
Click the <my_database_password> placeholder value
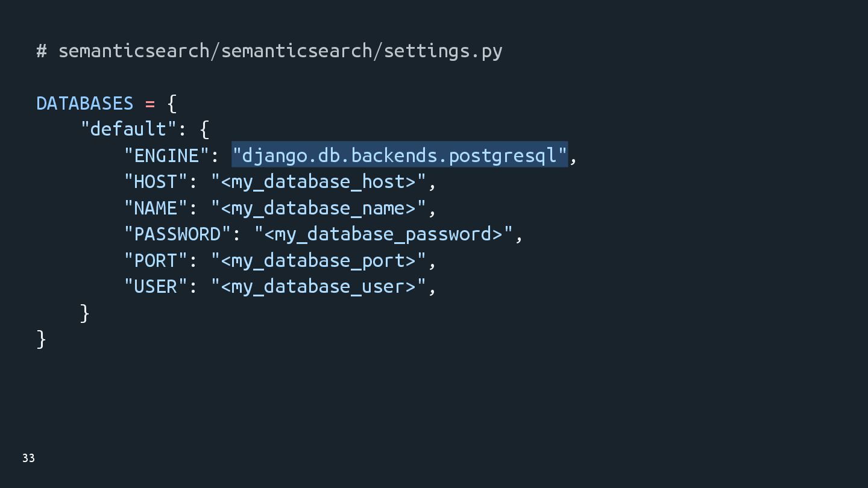[383, 234]
